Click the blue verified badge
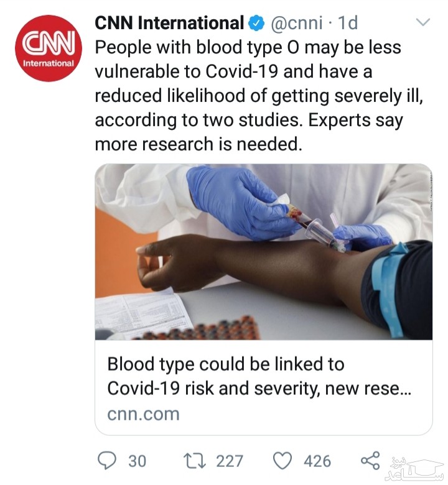 pyautogui.click(x=256, y=24)
